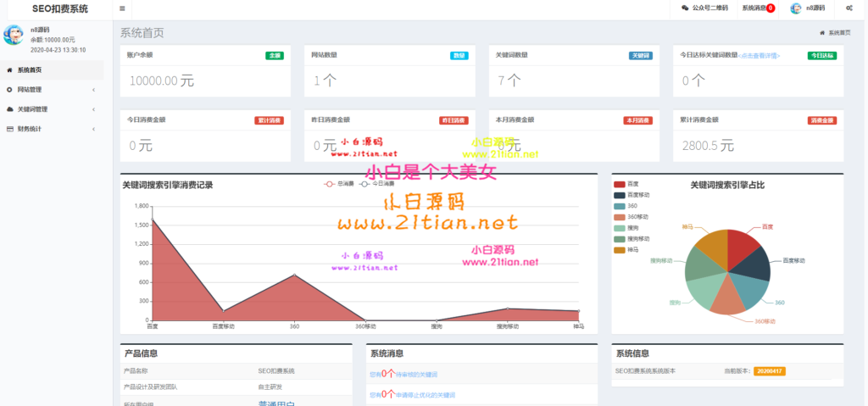Image resolution: width=868 pixels, height=406 pixels.
Task: Toggle the sidebar hamburger menu icon
Action: (x=122, y=8)
